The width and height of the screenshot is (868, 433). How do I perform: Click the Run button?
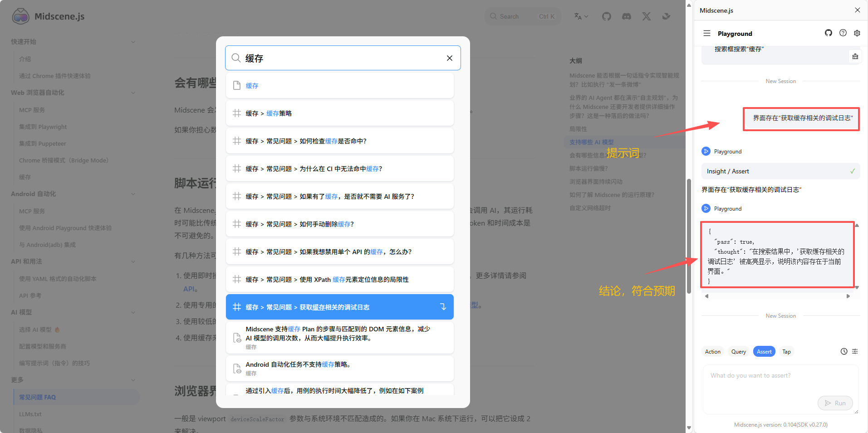tap(835, 403)
